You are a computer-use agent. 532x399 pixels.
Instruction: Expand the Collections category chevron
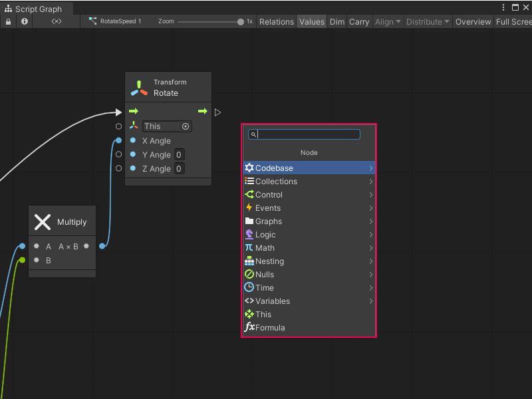tap(372, 182)
